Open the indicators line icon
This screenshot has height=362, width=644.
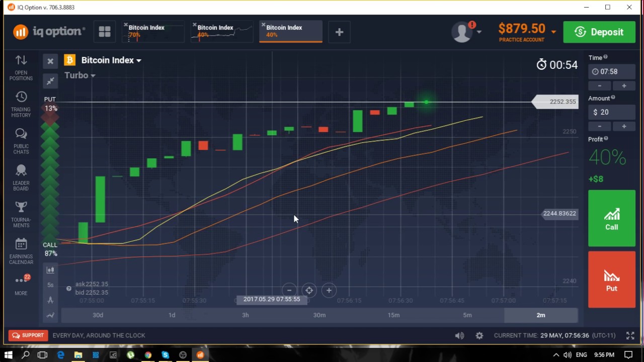pyautogui.click(x=50, y=315)
